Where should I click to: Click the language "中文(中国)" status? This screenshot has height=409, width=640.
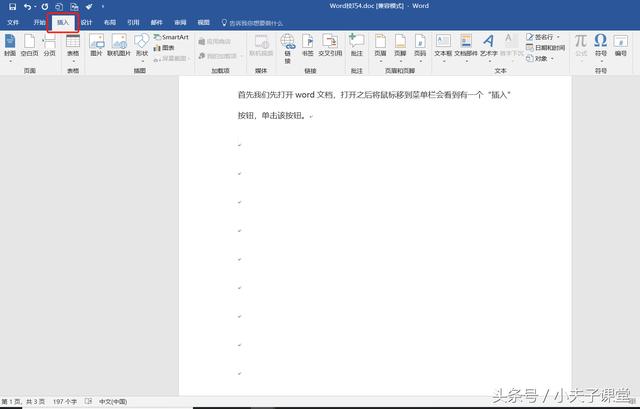(x=113, y=402)
